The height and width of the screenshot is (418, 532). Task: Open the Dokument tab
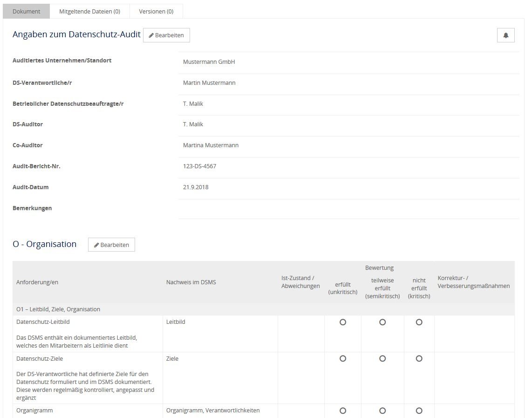coord(27,11)
